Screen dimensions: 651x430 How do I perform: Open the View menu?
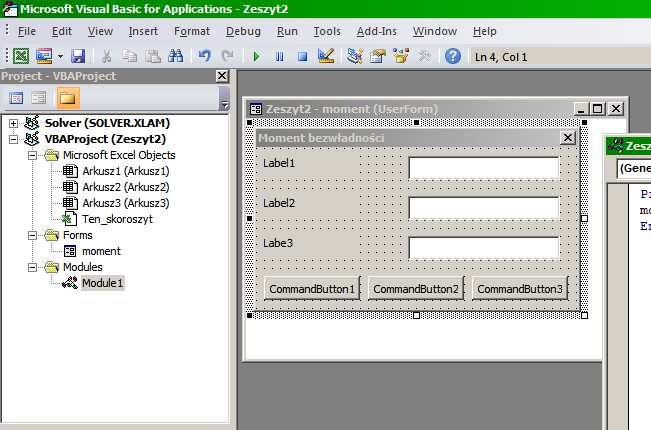[100, 32]
